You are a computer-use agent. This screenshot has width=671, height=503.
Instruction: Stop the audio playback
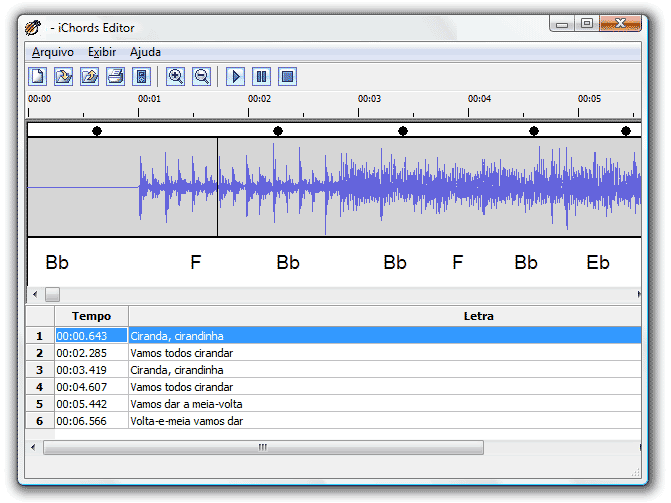[x=288, y=77]
